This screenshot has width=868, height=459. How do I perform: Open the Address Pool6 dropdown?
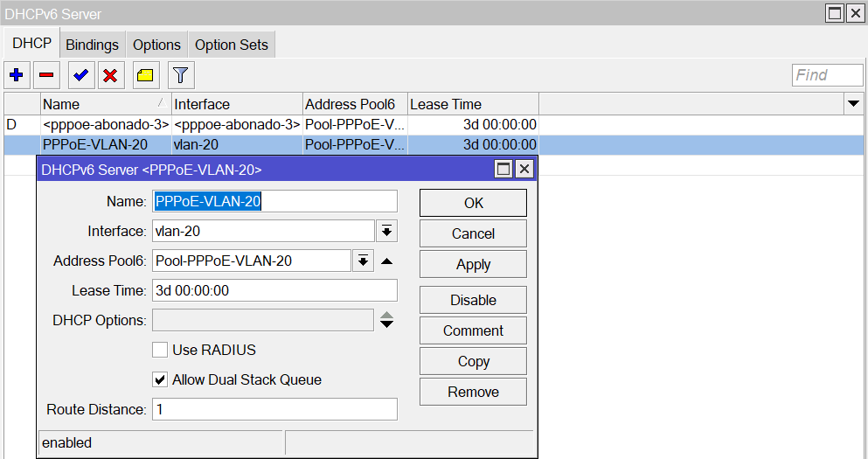coord(363,261)
